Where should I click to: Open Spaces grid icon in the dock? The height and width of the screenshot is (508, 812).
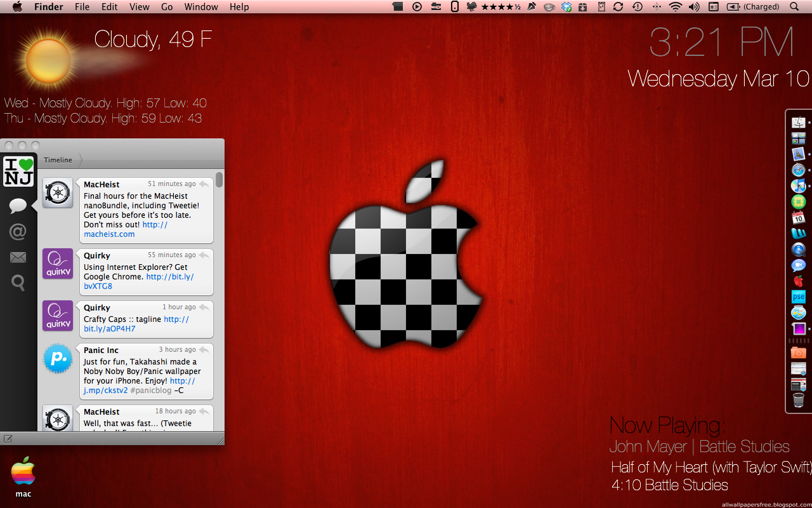click(798, 138)
